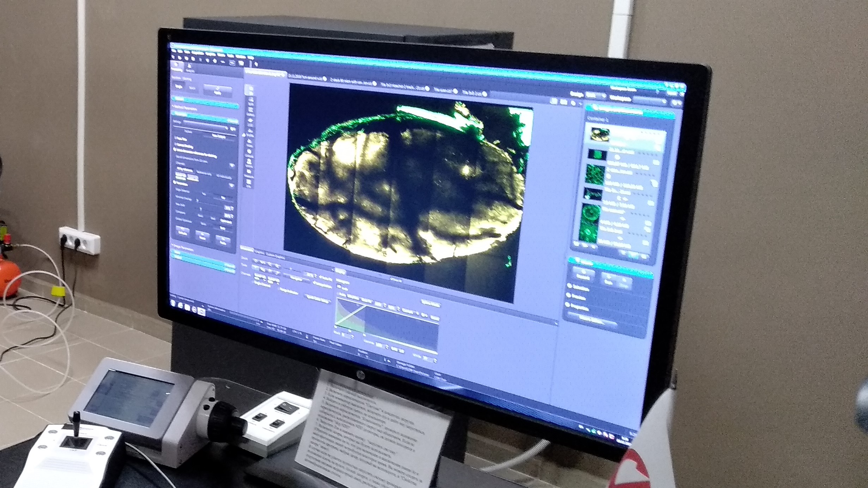868x488 pixels.
Task: Open the Processing main tab
Action: pyautogui.click(x=177, y=66)
